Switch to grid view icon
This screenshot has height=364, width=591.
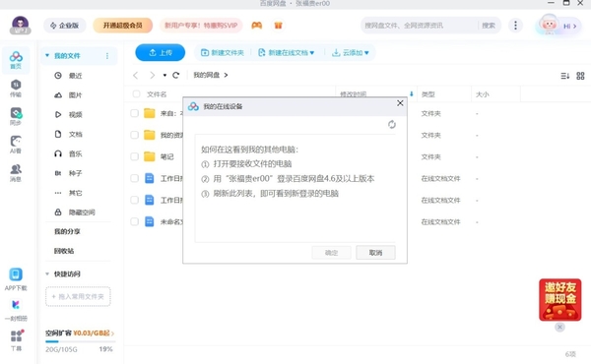point(580,76)
